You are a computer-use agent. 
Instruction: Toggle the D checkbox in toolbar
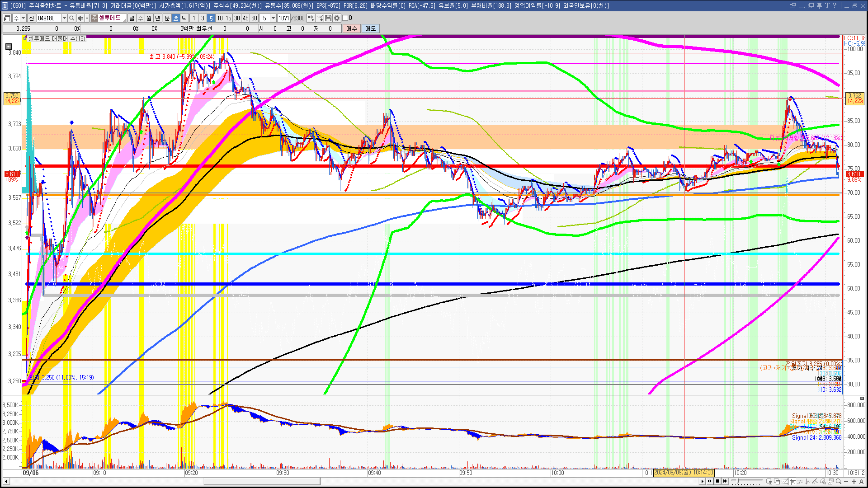(x=345, y=18)
